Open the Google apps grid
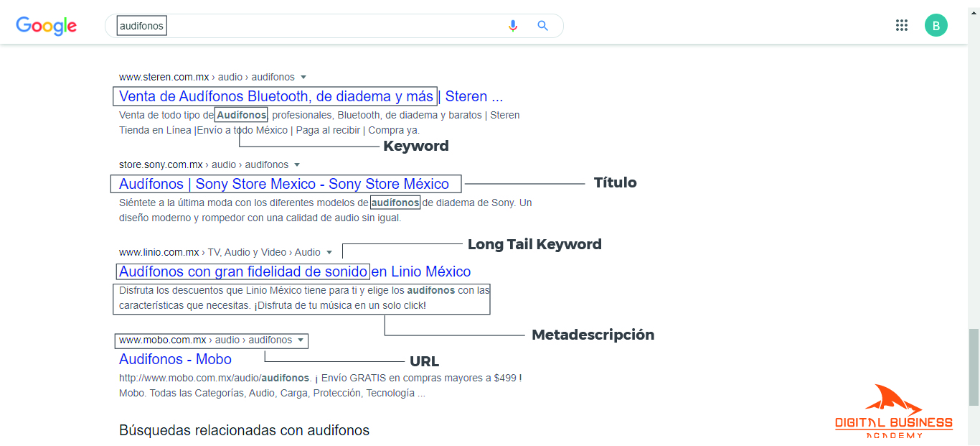This screenshot has height=446, width=980. tap(902, 25)
